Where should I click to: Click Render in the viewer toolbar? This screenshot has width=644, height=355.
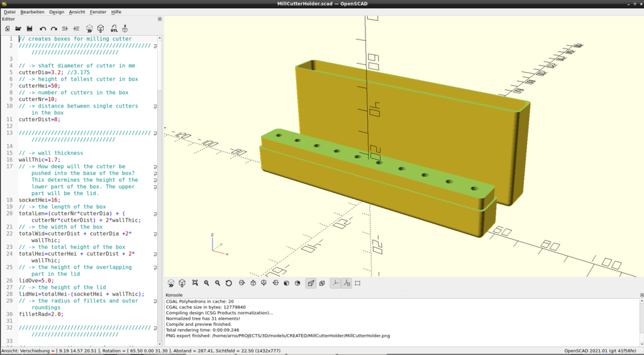coord(182,283)
